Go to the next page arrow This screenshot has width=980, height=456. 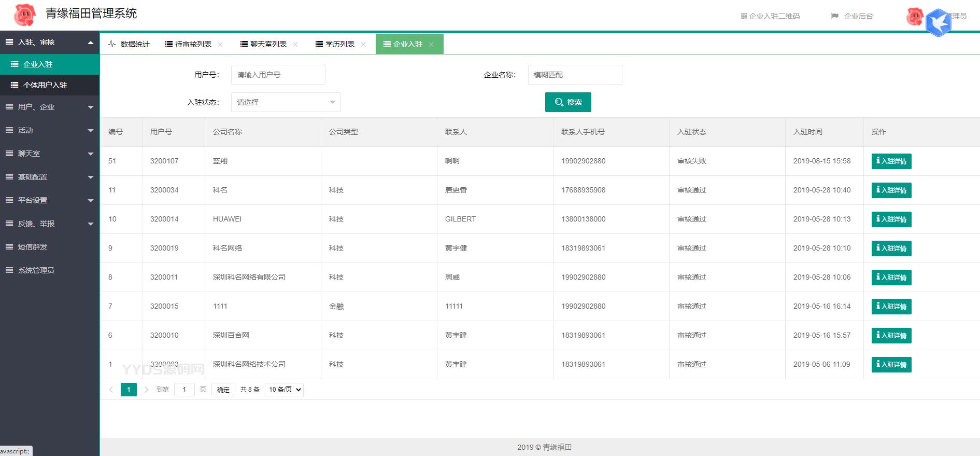pos(146,390)
